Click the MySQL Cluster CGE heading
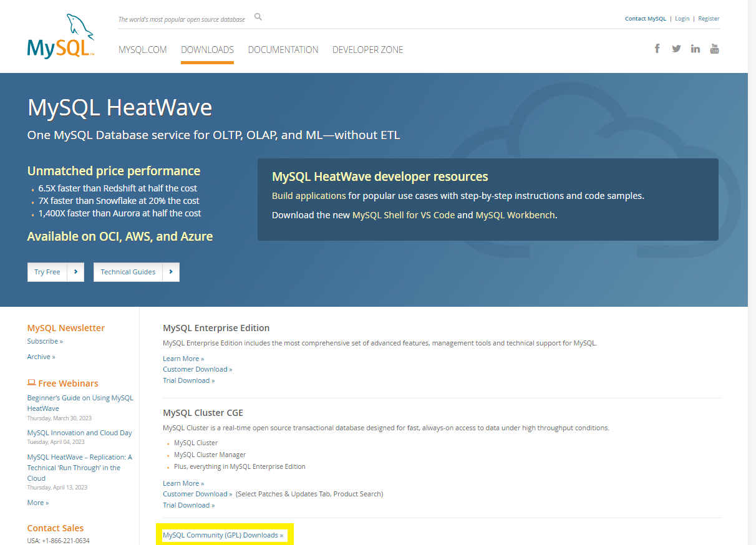 (203, 413)
